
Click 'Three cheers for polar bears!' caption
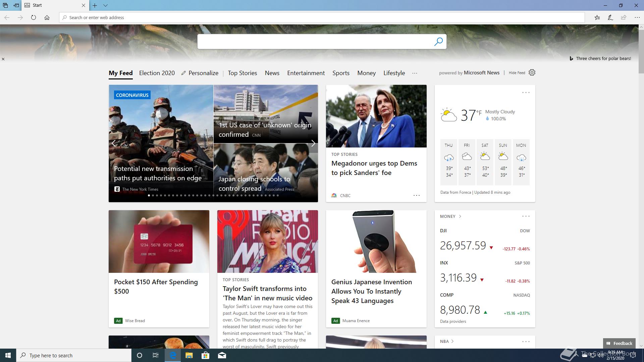[603, 58]
